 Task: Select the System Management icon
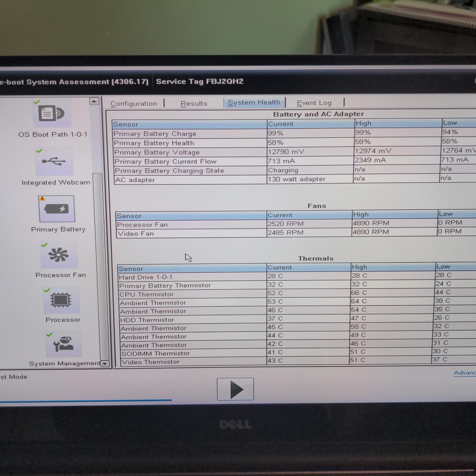click(x=63, y=344)
